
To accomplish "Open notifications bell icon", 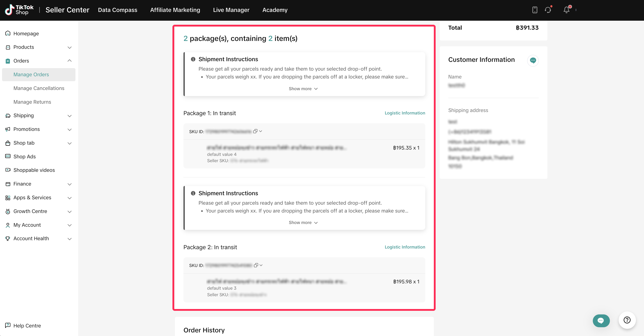I will point(566,10).
